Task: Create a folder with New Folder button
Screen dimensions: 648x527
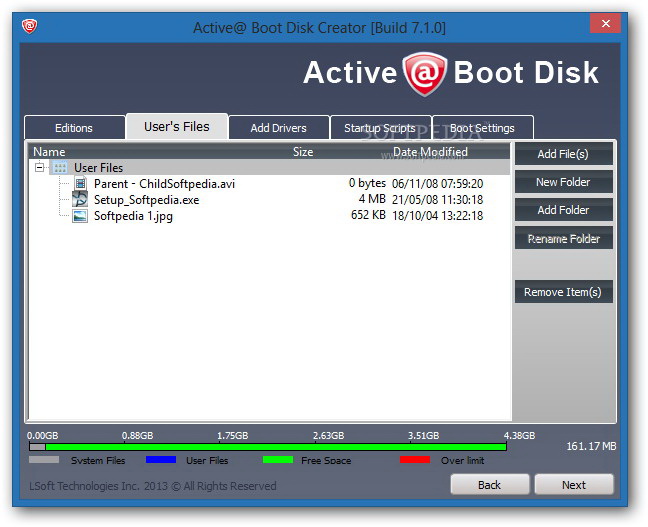Action: point(563,182)
